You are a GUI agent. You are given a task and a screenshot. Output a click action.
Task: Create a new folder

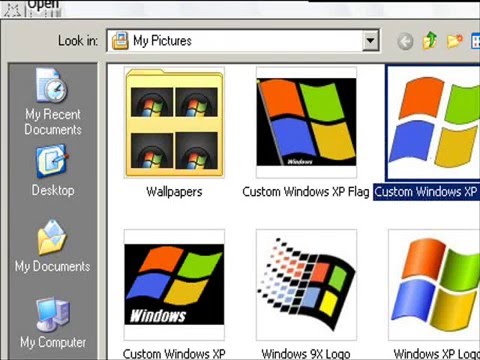(455, 41)
